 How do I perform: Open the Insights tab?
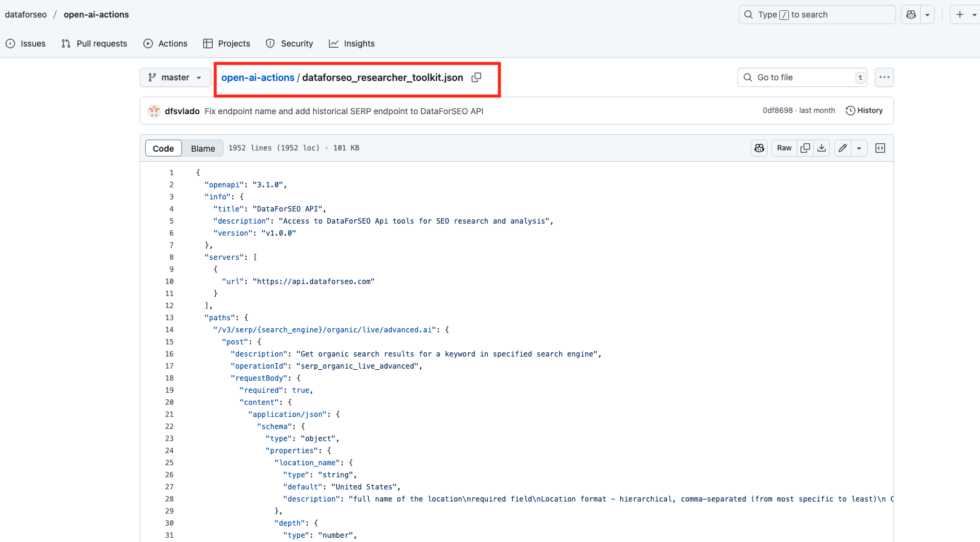(352, 44)
